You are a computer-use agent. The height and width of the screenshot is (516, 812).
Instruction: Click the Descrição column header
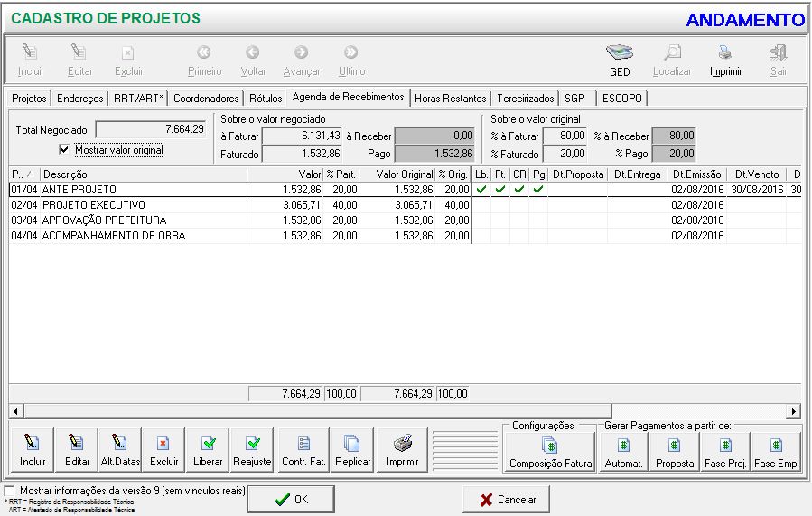tap(144, 174)
